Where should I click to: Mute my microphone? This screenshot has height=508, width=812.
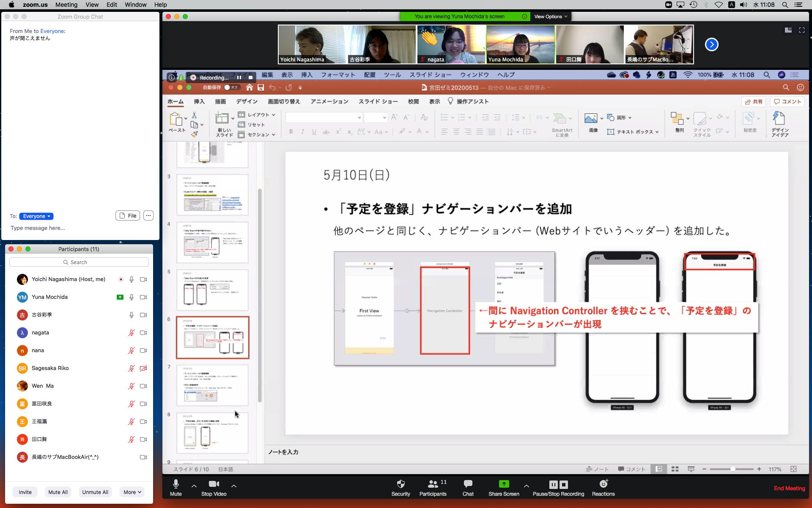tap(176, 484)
